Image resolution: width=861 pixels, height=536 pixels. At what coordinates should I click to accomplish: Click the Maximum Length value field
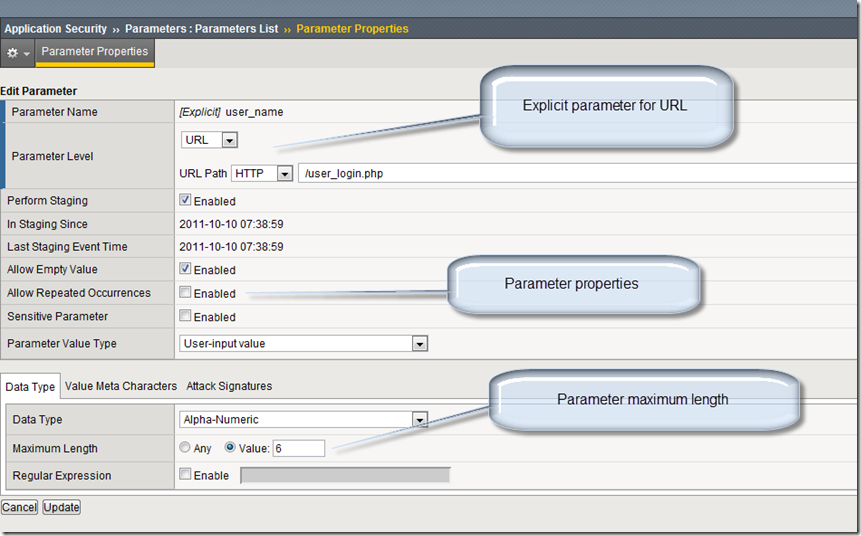pyautogui.click(x=298, y=448)
